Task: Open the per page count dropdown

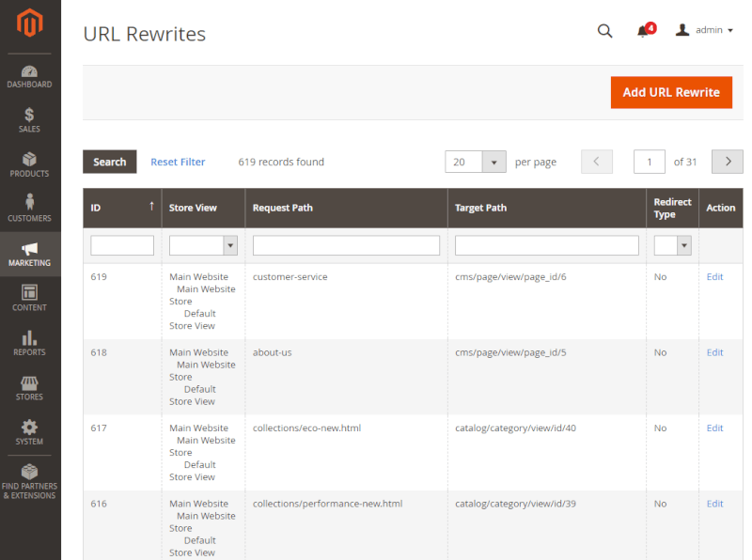Action: pos(495,162)
